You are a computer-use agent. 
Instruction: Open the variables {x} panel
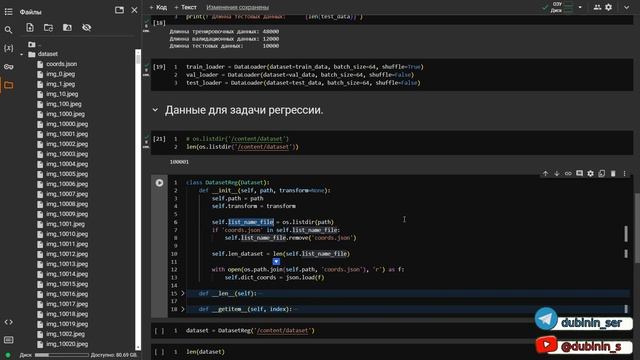pyautogui.click(x=8, y=48)
